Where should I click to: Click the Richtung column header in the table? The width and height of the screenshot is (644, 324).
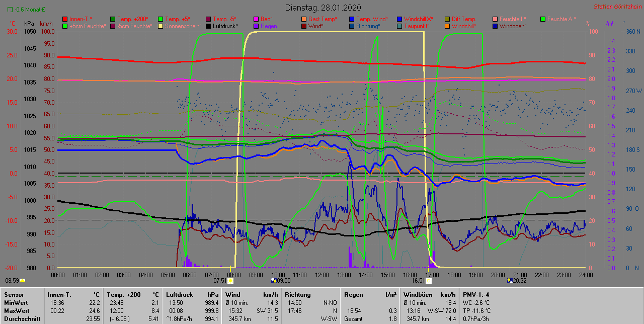298,295
